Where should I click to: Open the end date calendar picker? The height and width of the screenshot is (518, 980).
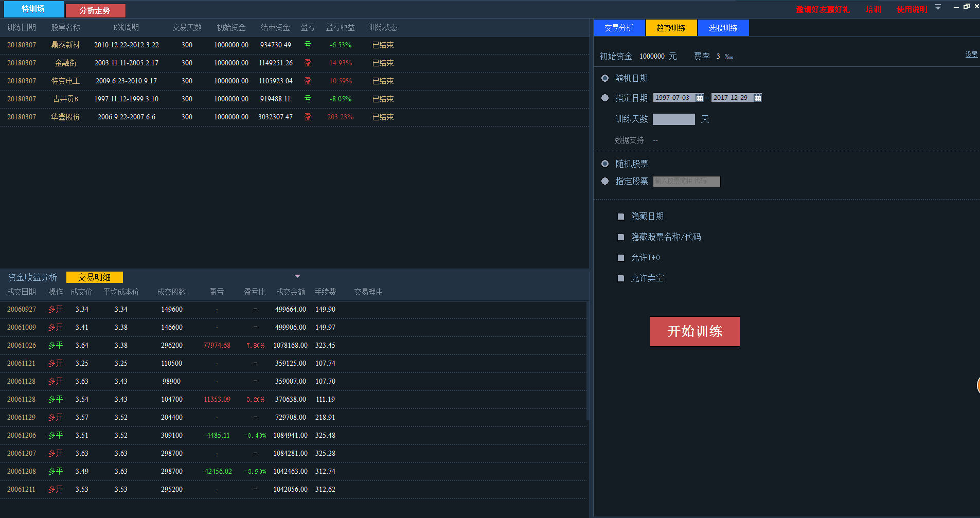(758, 98)
